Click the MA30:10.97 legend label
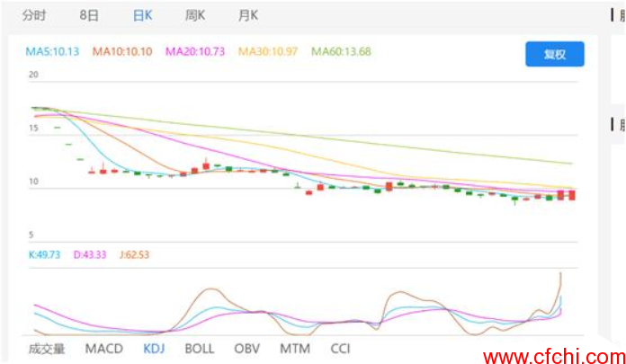 click(x=268, y=51)
